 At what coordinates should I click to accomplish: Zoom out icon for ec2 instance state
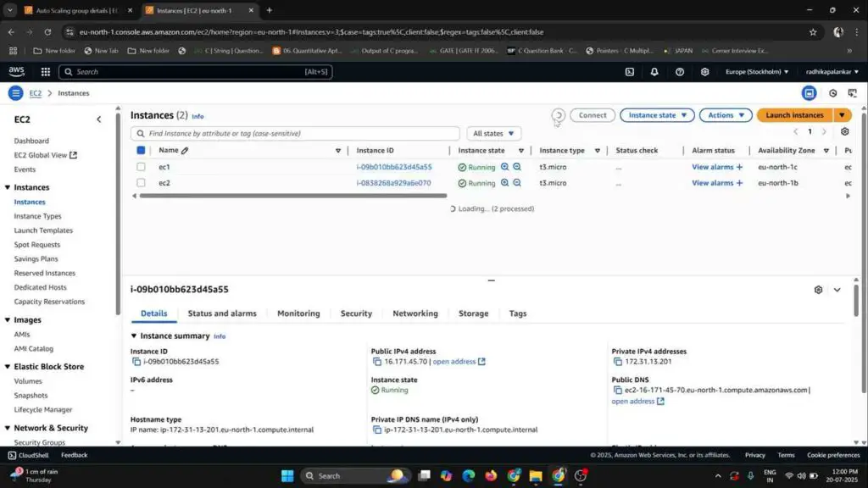[x=517, y=183]
